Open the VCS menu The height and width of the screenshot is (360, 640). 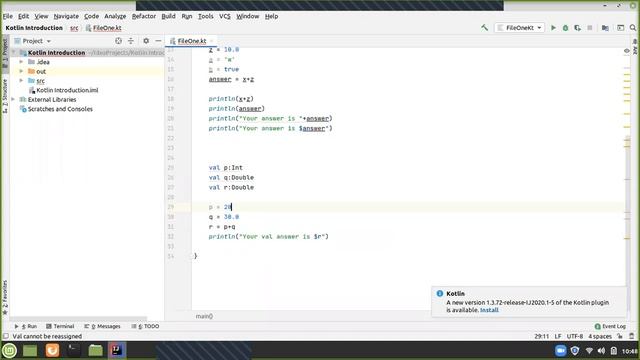pyautogui.click(x=225, y=16)
